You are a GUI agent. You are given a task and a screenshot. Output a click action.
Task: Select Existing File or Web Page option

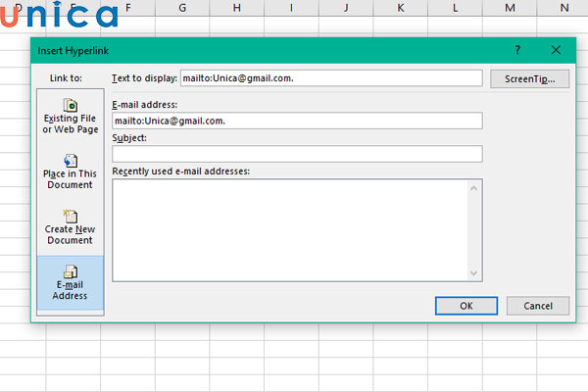71,117
